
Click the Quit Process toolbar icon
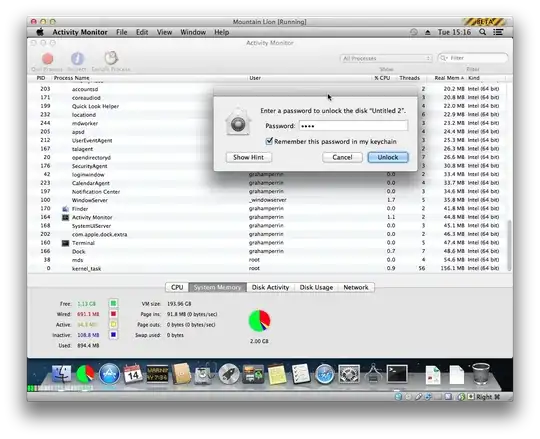click(48, 59)
